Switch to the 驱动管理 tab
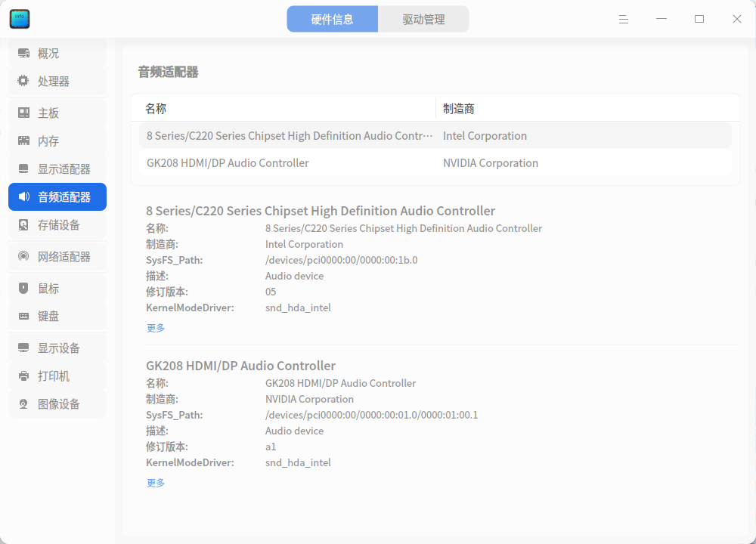This screenshot has height=544, width=756. (x=423, y=20)
